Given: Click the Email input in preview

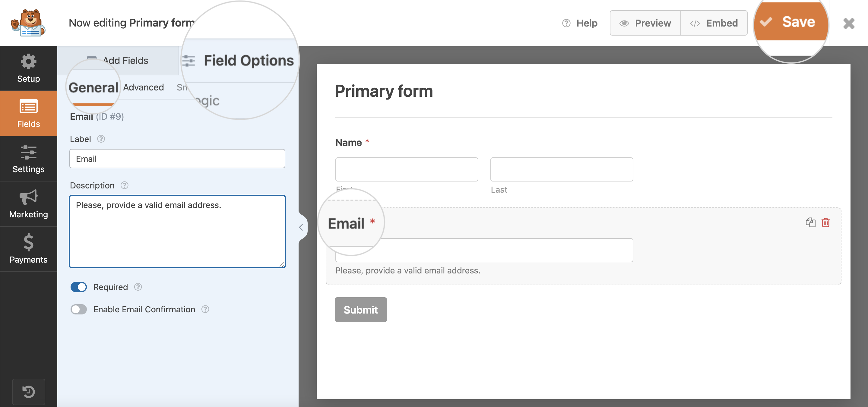Looking at the screenshot, I should point(484,250).
